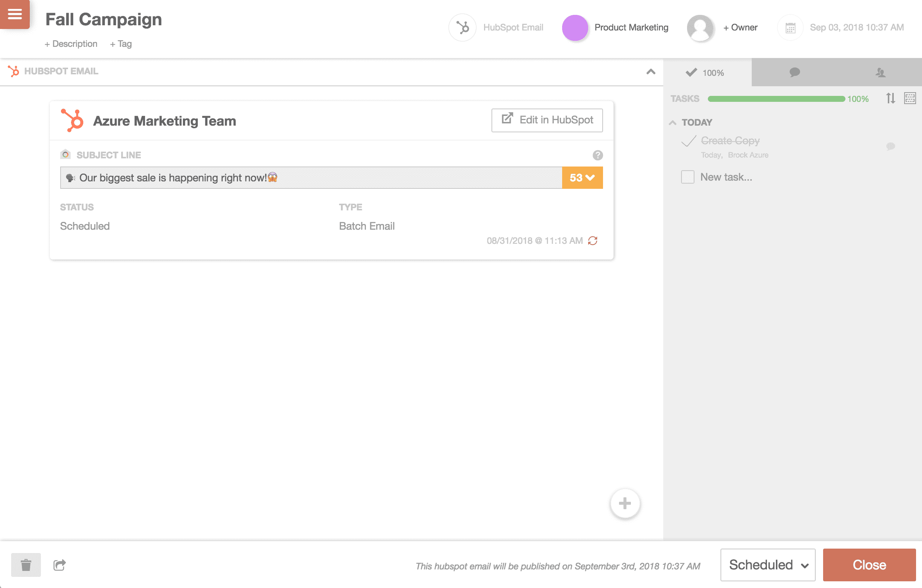Switch to the tasks 100% tab

[707, 72]
